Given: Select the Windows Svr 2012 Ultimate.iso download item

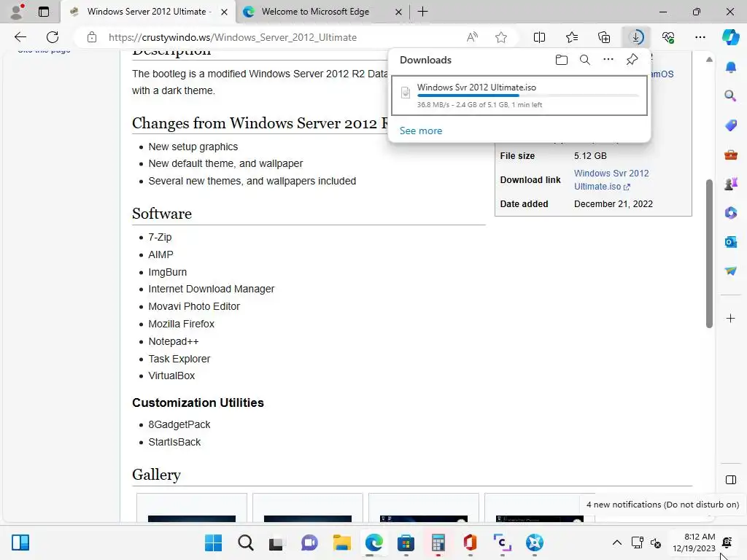Looking at the screenshot, I should click(519, 96).
